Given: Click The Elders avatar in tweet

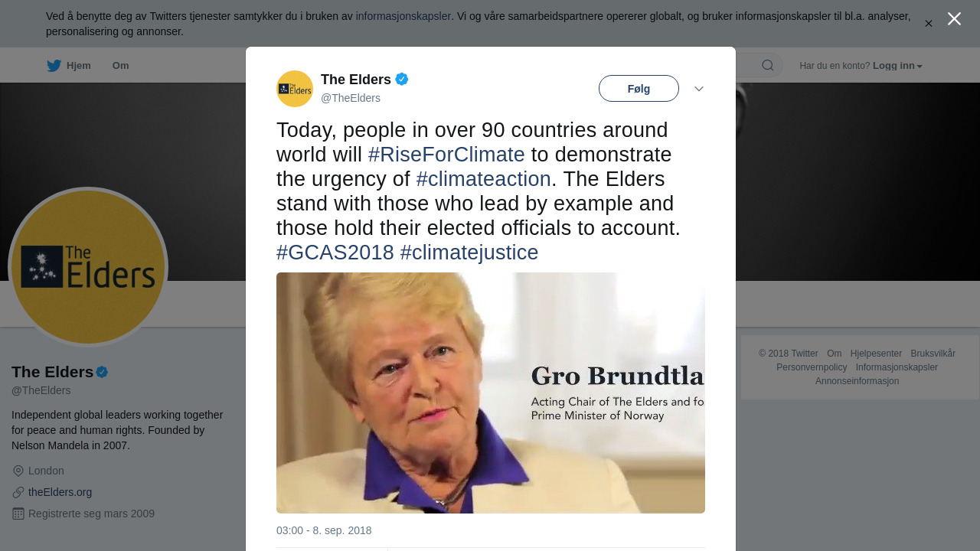Looking at the screenshot, I should pyautogui.click(x=295, y=89).
